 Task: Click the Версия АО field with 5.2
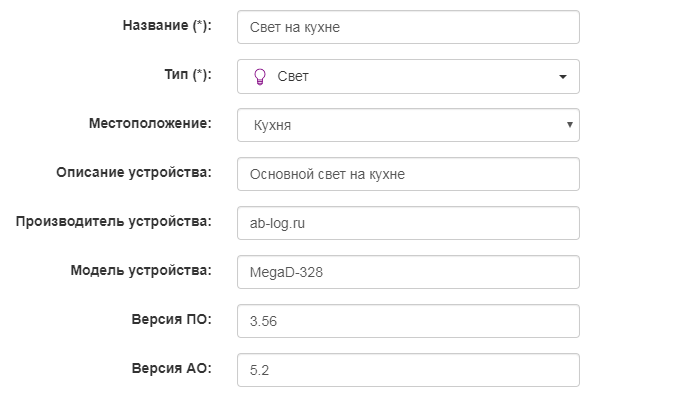(408, 370)
